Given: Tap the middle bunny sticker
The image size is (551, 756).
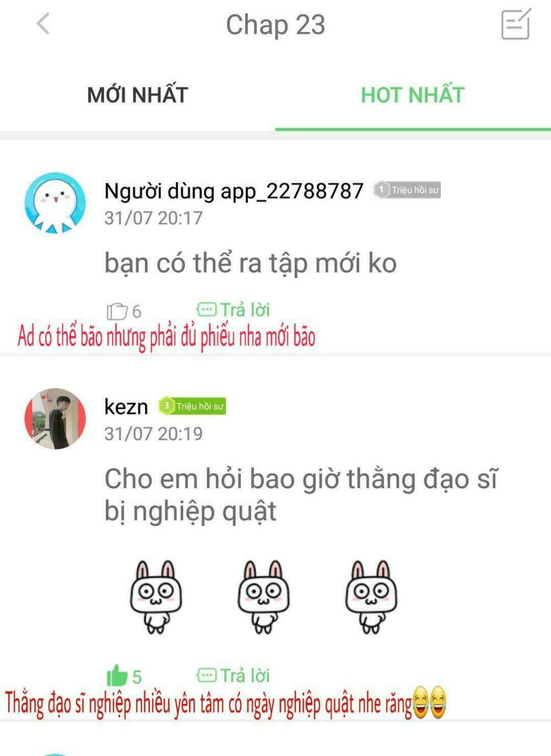Looking at the screenshot, I should point(263,597).
